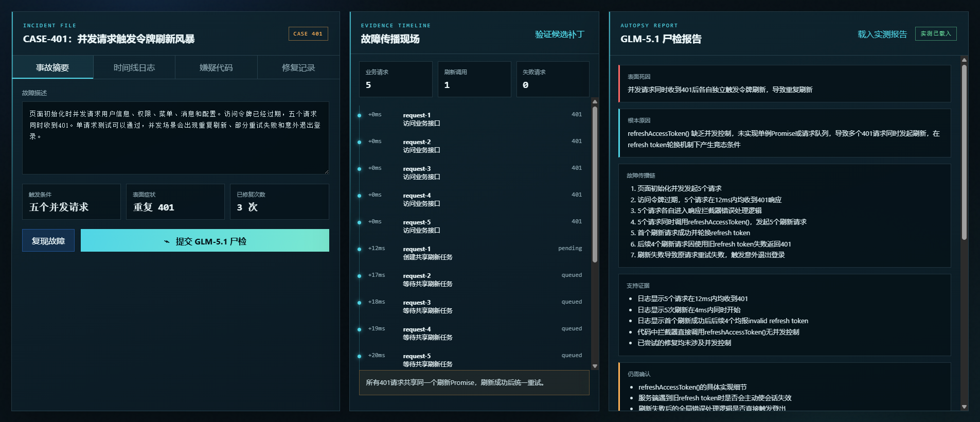Select the +20ms request-5 timeline dot
This screenshot has height=422, width=980.
[x=359, y=356]
